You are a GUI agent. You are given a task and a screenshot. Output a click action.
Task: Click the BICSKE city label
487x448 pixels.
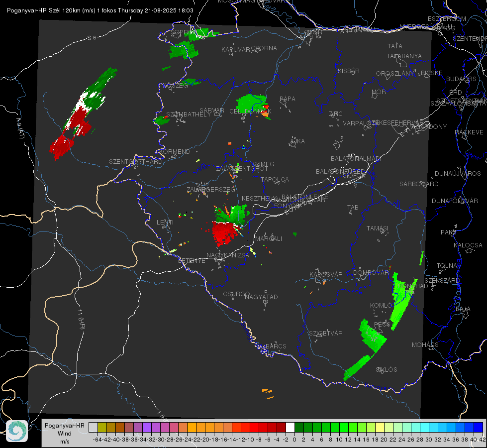[x=431, y=73]
